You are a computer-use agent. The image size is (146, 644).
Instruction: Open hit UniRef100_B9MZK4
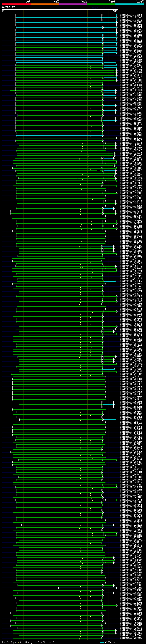coord(131,27)
